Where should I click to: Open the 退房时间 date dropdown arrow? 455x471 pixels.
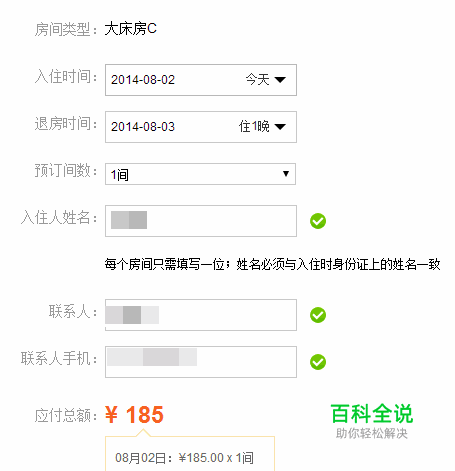pos(280,127)
